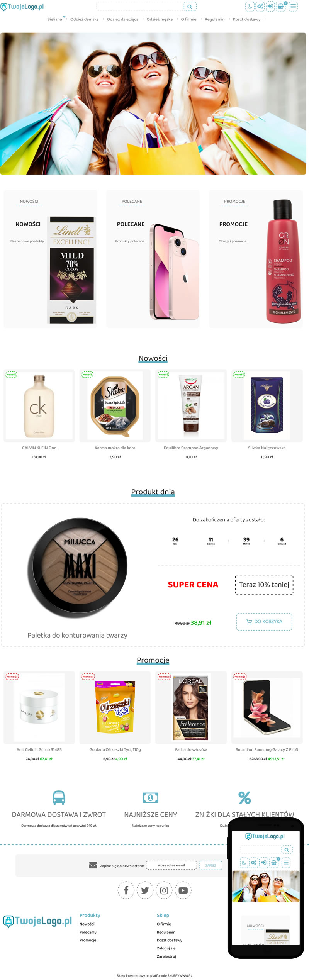
Task: Open the Twitter social icon
Action: click(x=145, y=890)
